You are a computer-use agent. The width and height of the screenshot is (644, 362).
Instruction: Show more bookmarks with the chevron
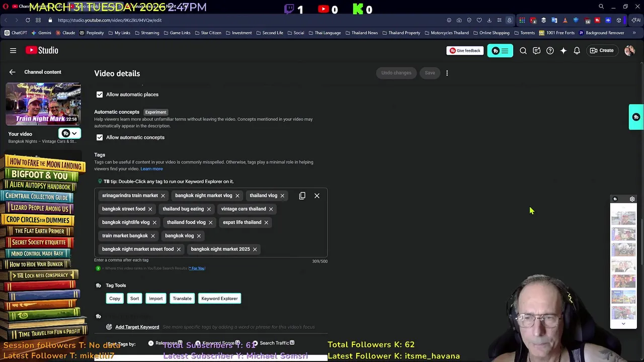pos(634,33)
